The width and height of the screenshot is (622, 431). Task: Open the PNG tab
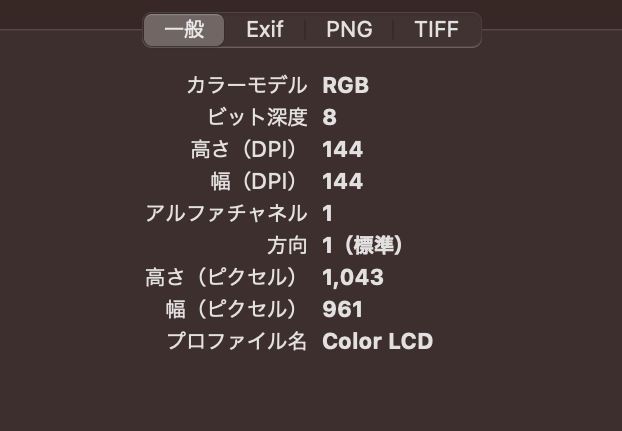(349, 30)
